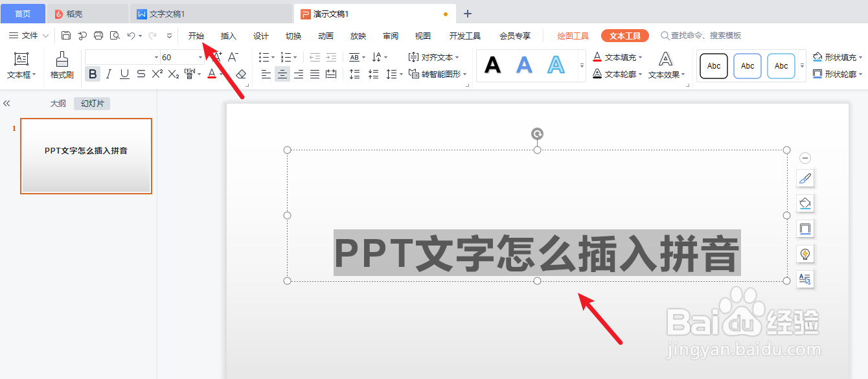Viewport: 868px width, 379px height.
Task: Go to the 首页 home tab
Action: (23, 14)
